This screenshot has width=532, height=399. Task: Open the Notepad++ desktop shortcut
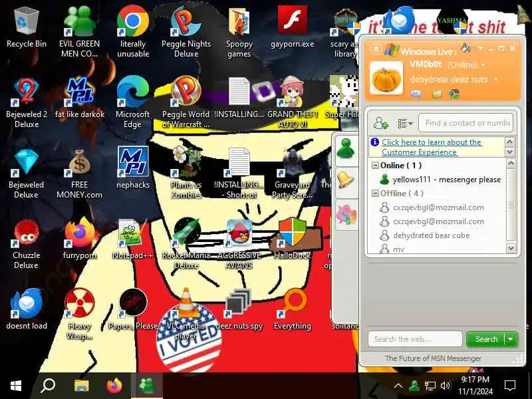click(x=132, y=239)
